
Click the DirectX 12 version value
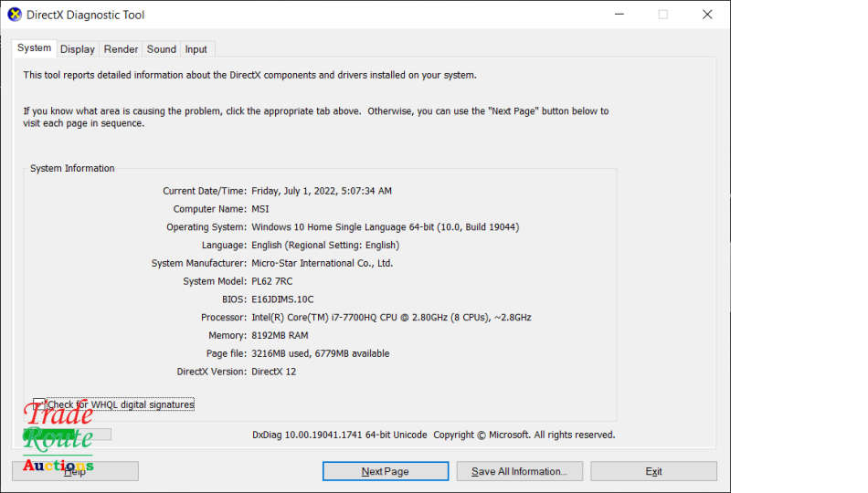(x=273, y=372)
